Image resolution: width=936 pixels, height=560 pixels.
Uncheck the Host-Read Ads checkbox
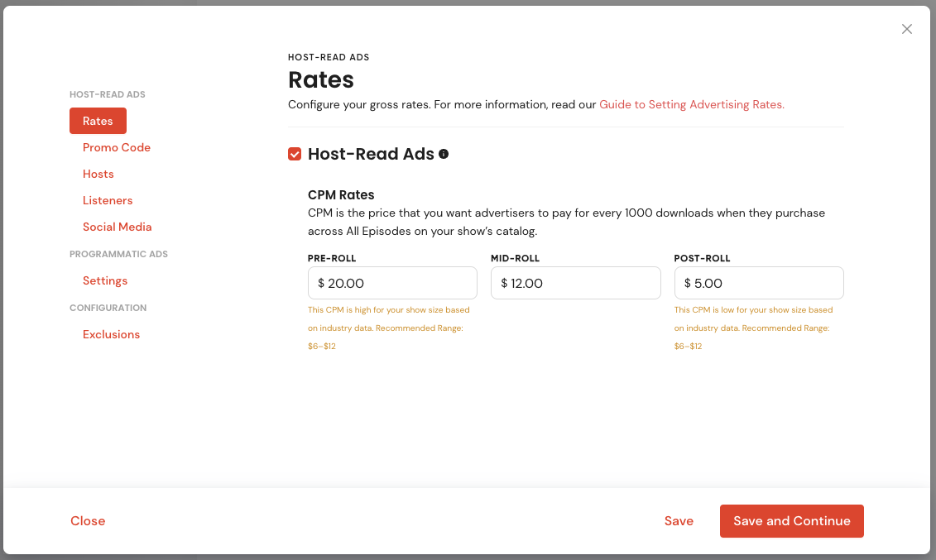coord(295,155)
